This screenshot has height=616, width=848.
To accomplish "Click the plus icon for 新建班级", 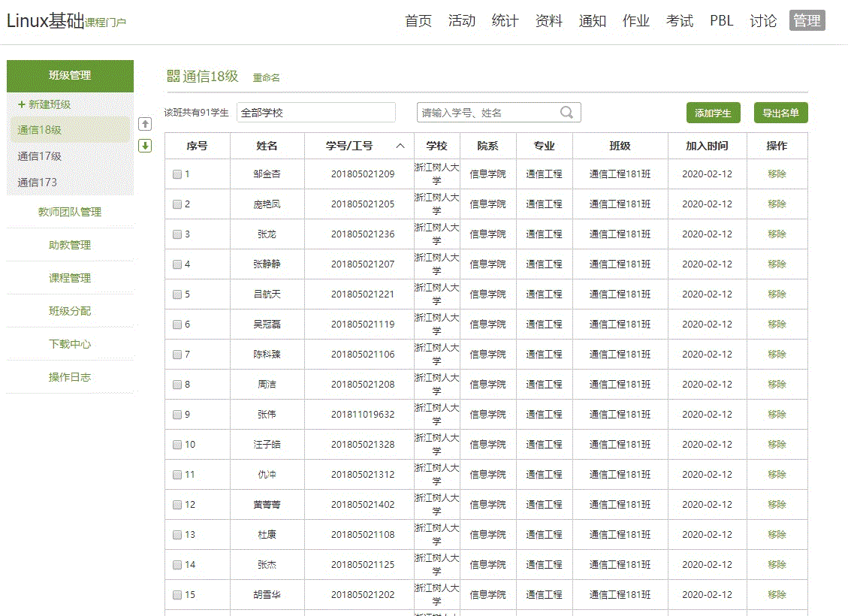I will point(22,104).
